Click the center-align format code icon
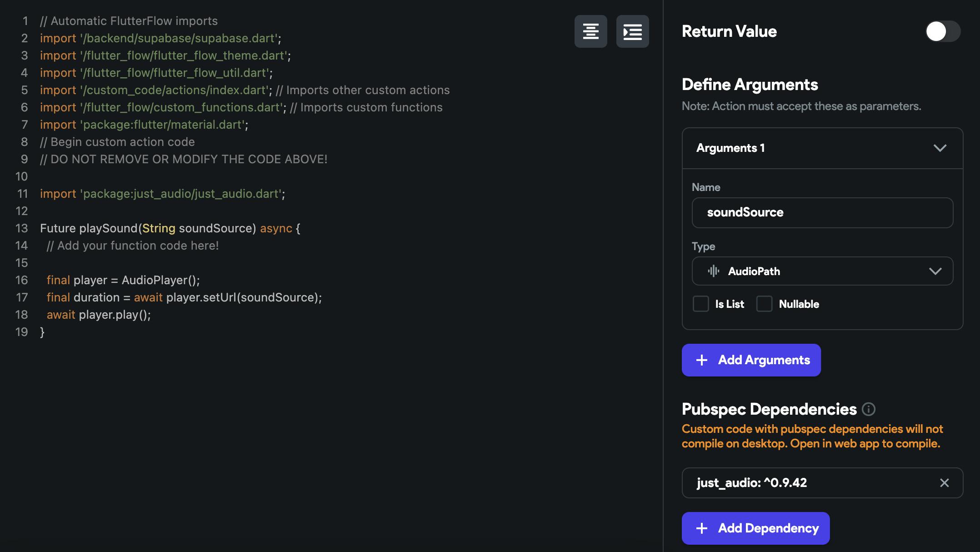The width and height of the screenshot is (980, 552). [x=590, y=31]
